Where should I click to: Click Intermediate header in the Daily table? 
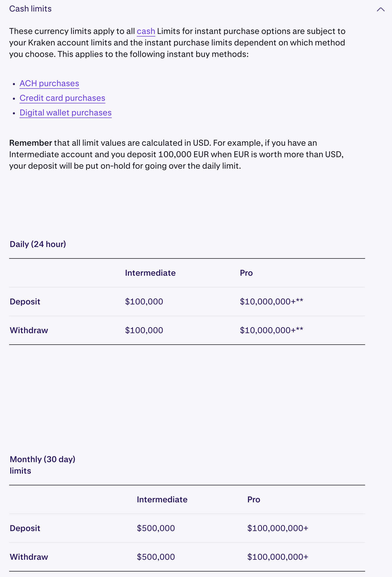[x=150, y=273]
